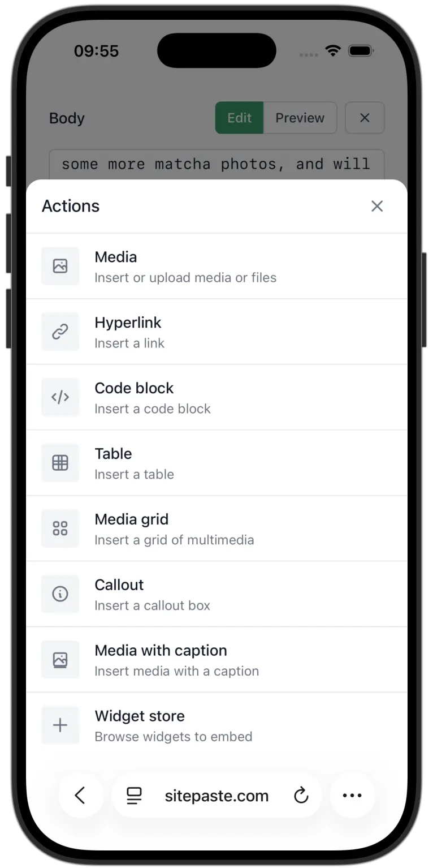Select the Code block </> icon
Viewport: 433px width, 868px height.
click(x=60, y=397)
